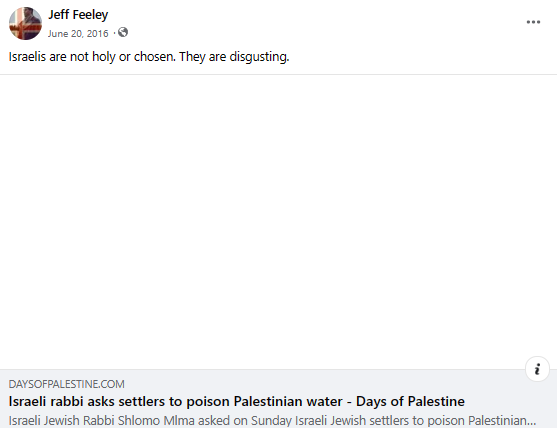Viewport: 557px width, 428px height.
Task: Select the circular avatar thumbnail
Action: [25, 23]
